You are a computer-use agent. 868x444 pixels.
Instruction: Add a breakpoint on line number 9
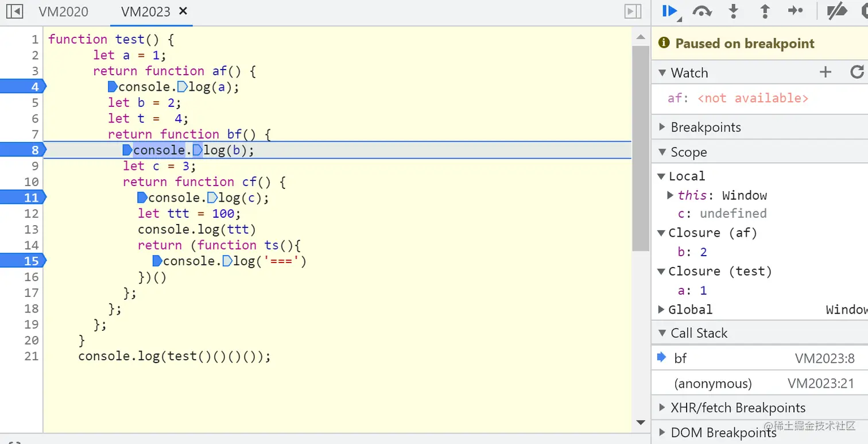pos(35,166)
